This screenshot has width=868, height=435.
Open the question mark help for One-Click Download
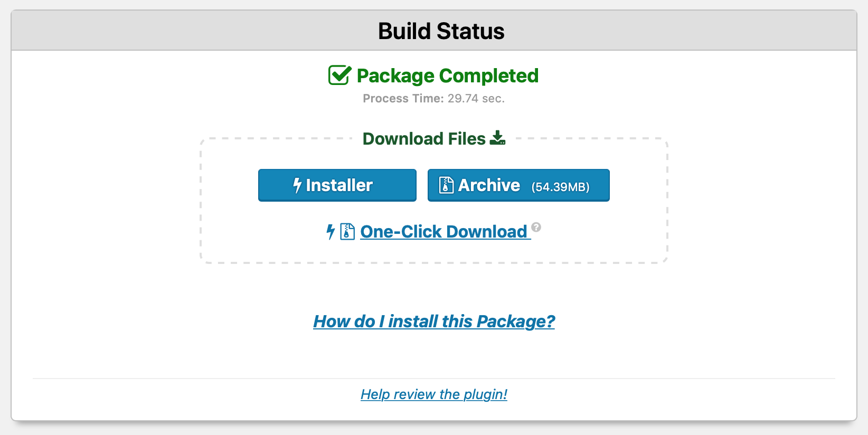[536, 227]
